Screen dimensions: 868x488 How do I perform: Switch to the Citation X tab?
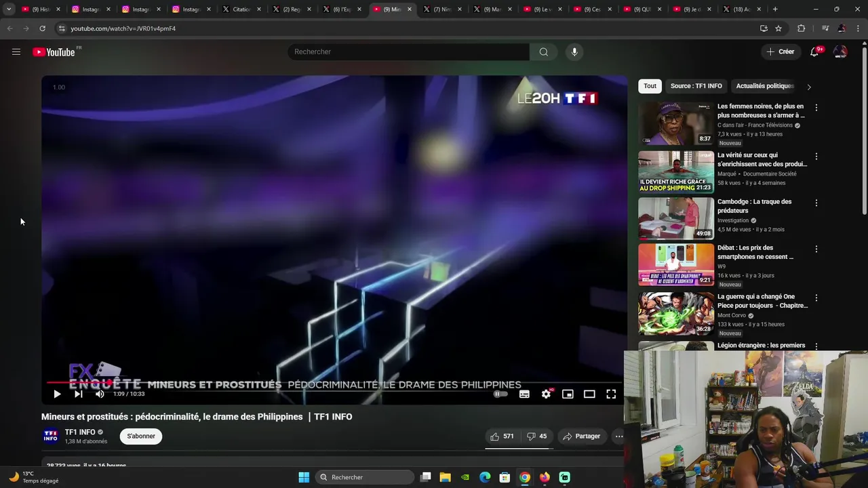[241, 9]
